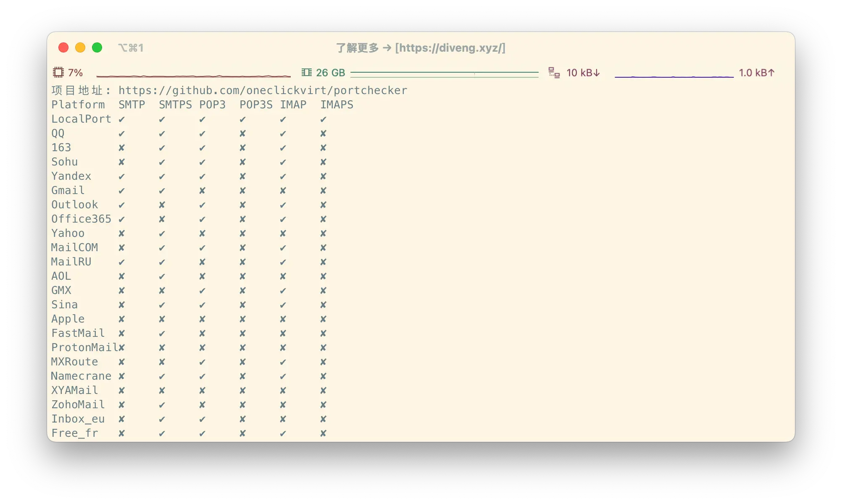
Task: Click the ProtonMail row label
Action: (x=85, y=347)
